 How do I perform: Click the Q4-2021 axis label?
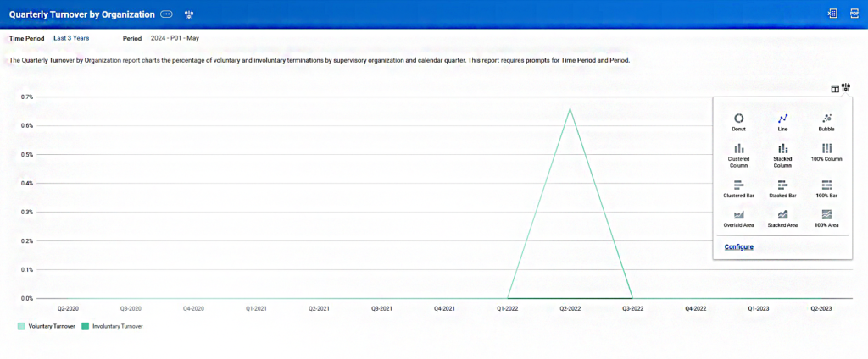(x=444, y=308)
